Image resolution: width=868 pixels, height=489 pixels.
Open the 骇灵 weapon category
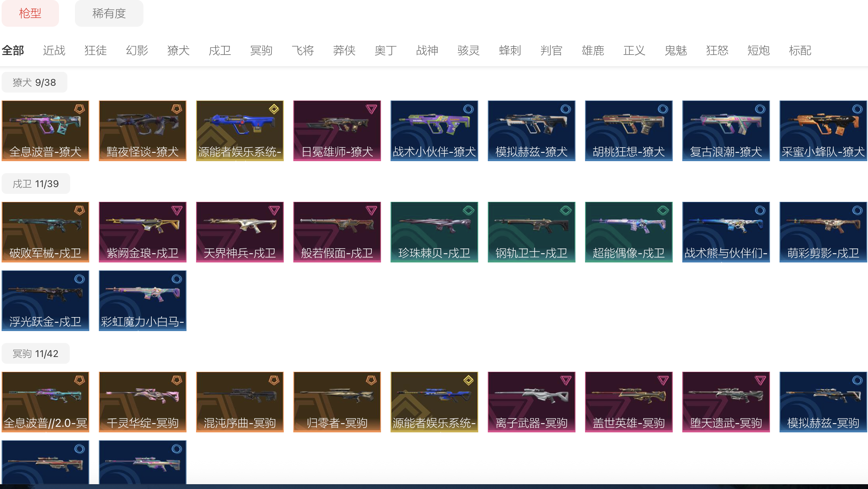tap(469, 51)
